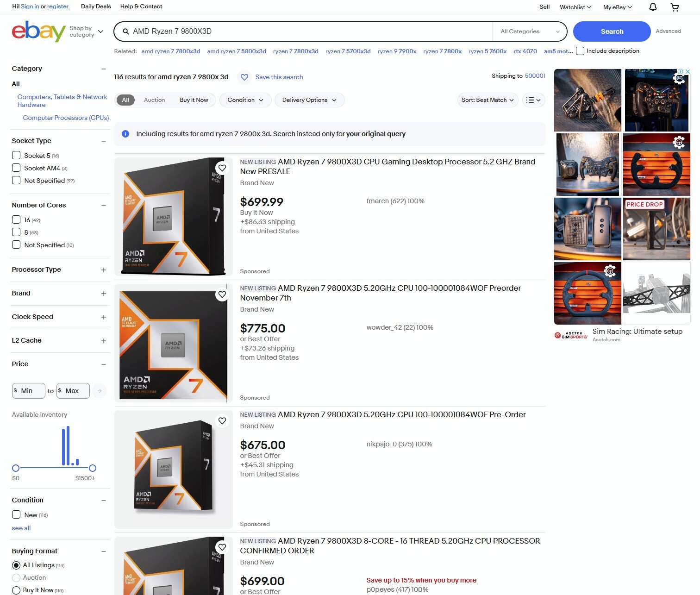Open Help & Contact
The width and height of the screenshot is (700, 595).
[141, 6]
